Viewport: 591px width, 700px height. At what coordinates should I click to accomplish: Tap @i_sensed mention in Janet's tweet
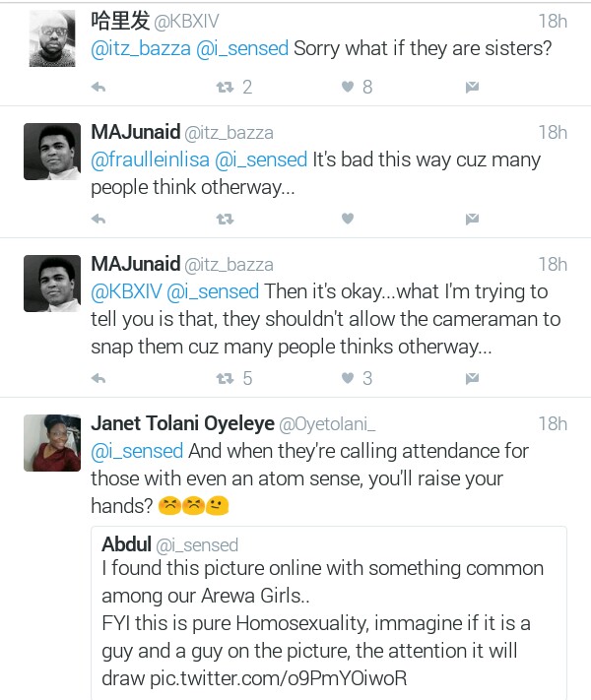point(137,451)
